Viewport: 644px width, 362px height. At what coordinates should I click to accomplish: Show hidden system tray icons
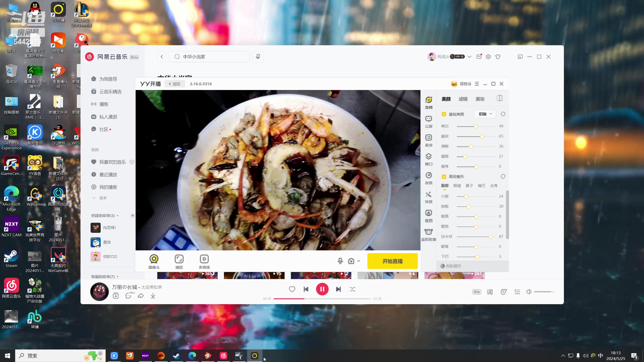pos(563,356)
